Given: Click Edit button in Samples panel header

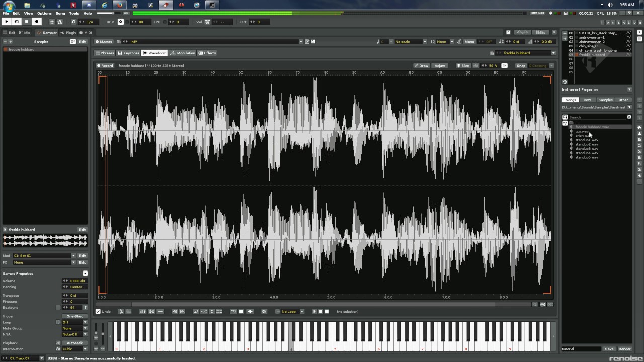Looking at the screenshot, I should [82, 42].
